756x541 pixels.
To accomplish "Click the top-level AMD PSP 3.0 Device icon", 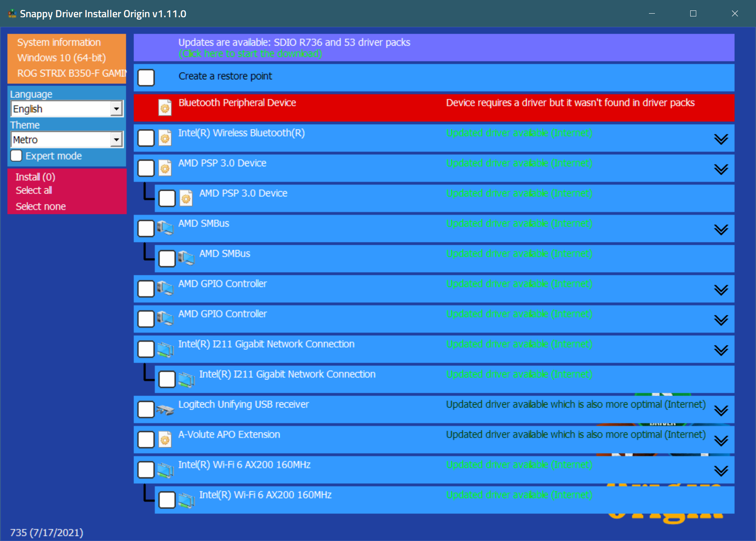I will (x=165, y=168).
